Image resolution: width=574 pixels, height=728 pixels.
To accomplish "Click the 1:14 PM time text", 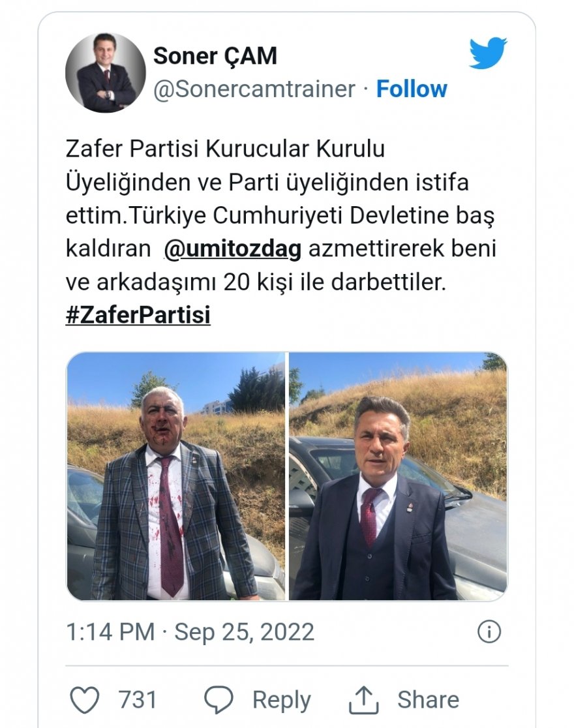I will point(110,632).
